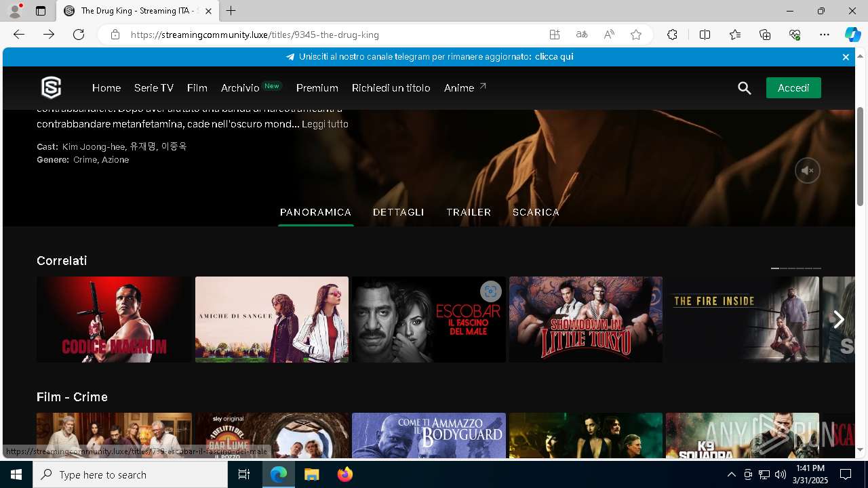868x488 pixels.
Task: Click the translate page icon
Action: pos(582,35)
